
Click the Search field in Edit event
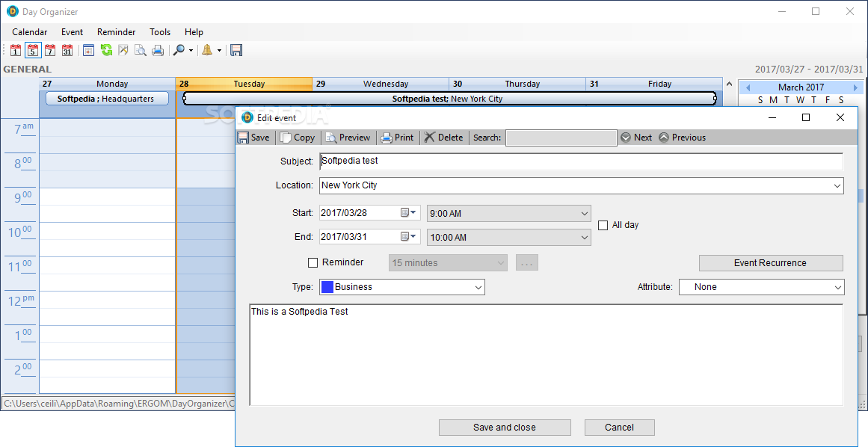click(x=561, y=138)
